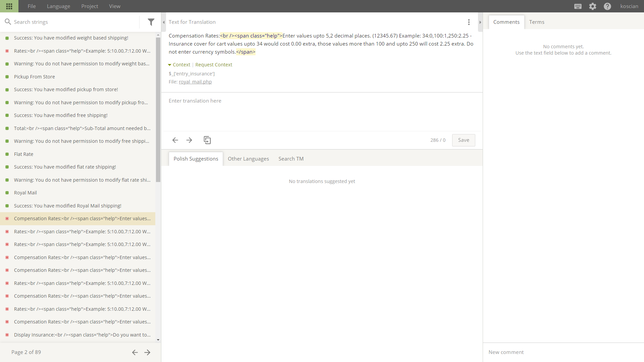Click the Save translation button
The image size is (644, 362).
tap(464, 140)
